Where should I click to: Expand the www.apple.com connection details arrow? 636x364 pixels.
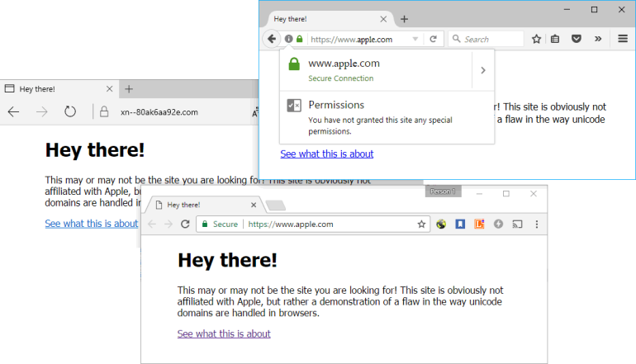tap(482, 70)
